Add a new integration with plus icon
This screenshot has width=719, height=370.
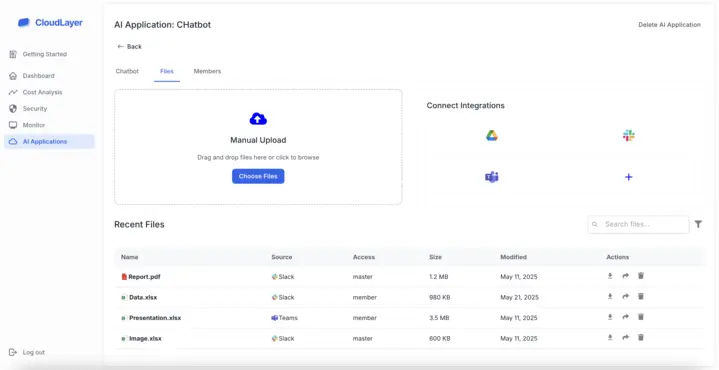click(629, 177)
